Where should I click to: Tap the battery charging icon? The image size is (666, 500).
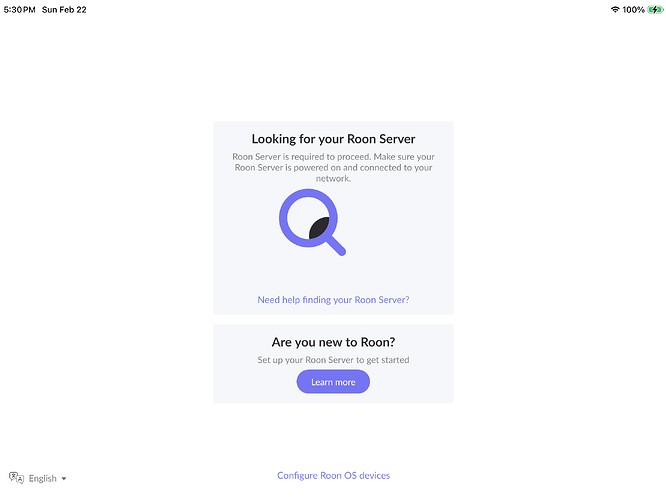(653, 9)
